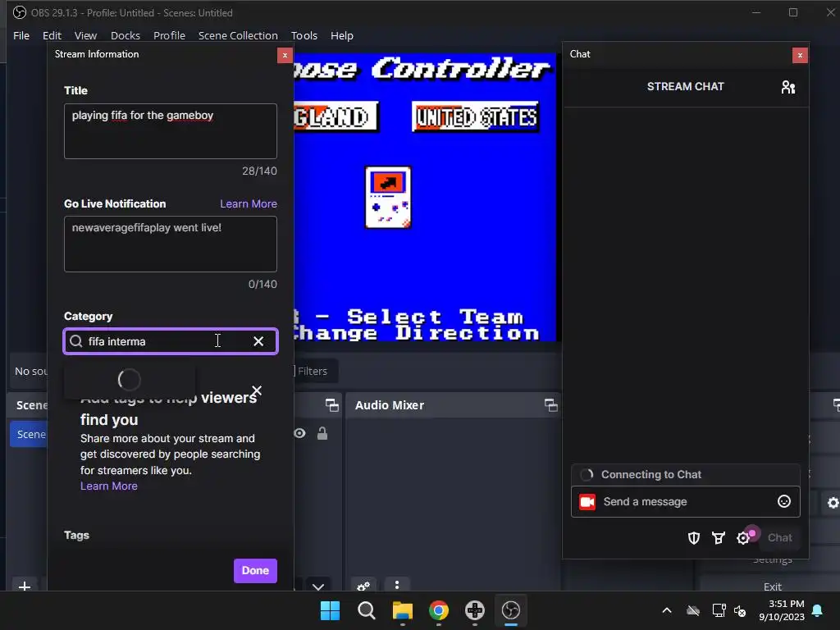Clear the Category search with the X icon
This screenshot has width=840, height=630.
[258, 341]
